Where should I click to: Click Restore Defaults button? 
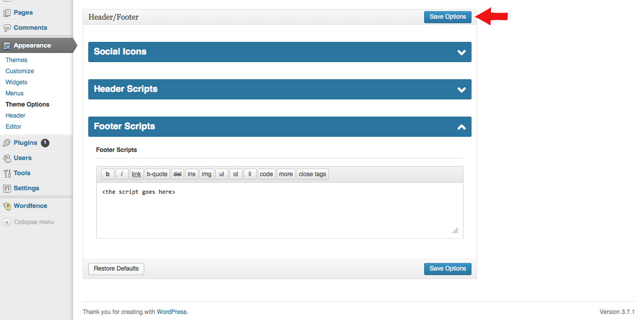click(x=116, y=269)
